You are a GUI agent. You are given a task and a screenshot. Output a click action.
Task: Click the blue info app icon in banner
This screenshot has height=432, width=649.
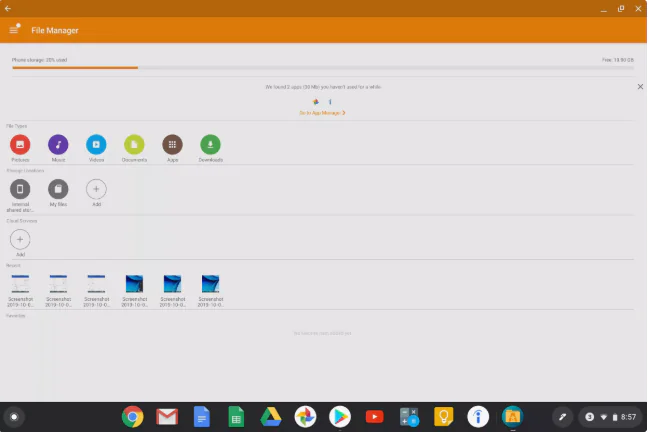point(330,101)
